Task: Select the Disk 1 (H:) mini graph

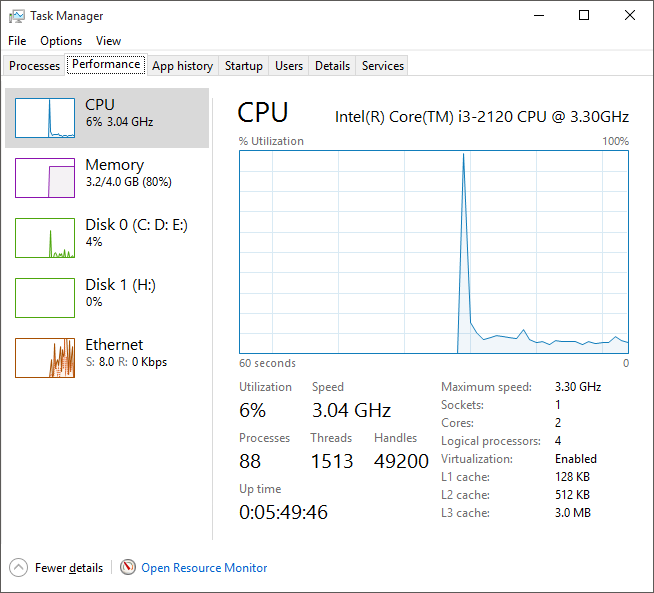Action: 45,298
